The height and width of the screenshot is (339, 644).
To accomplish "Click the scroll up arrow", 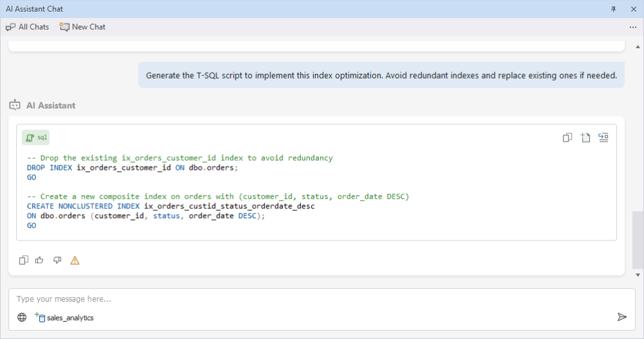I will (x=638, y=46).
